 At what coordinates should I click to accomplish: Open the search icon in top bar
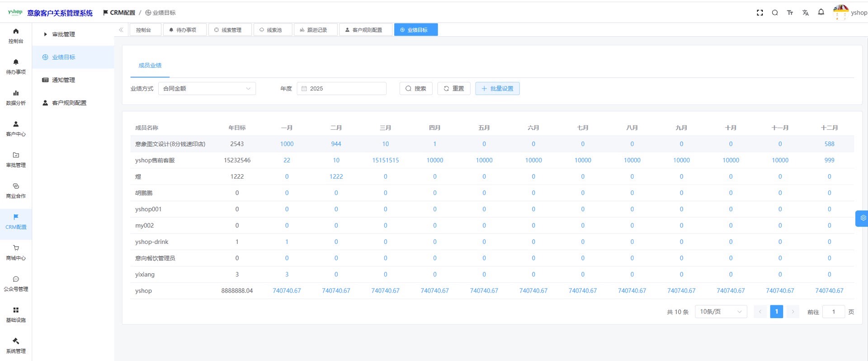(x=775, y=13)
